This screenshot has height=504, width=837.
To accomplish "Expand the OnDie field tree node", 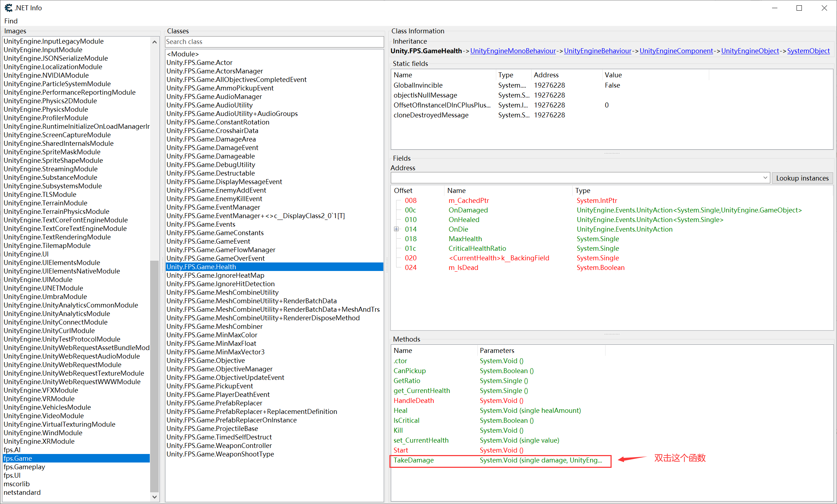I will pyautogui.click(x=396, y=229).
